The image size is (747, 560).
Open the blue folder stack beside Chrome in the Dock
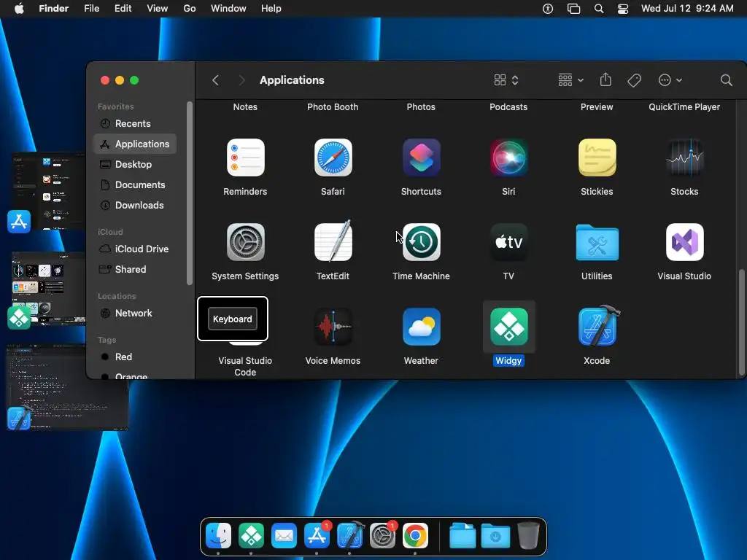pos(462,536)
